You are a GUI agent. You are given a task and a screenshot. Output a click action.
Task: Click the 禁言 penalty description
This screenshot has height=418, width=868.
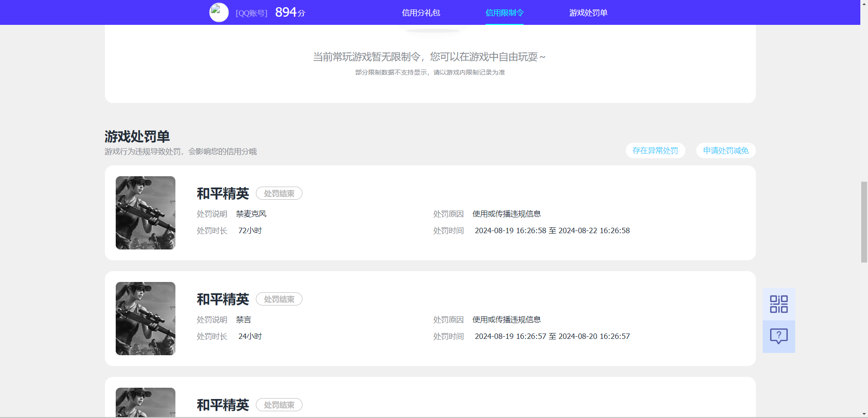(x=243, y=319)
